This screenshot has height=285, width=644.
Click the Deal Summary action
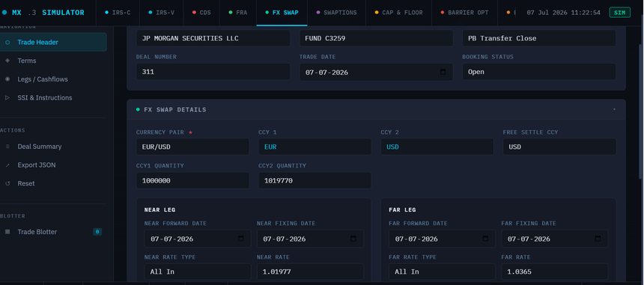click(x=40, y=147)
